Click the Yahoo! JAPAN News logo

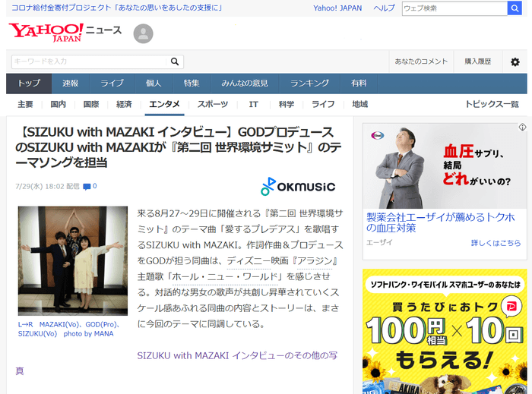[x=65, y=32]
